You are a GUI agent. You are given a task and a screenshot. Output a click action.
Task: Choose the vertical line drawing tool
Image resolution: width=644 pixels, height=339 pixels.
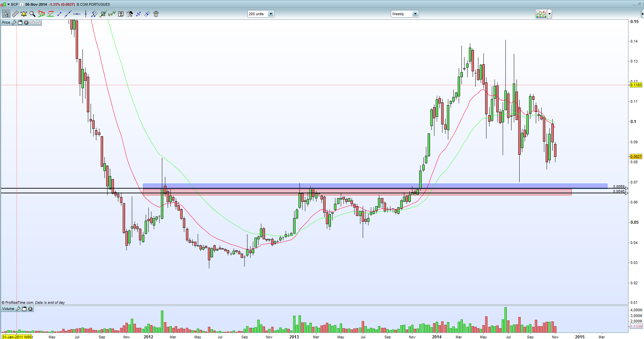click(x=86, y=14)
